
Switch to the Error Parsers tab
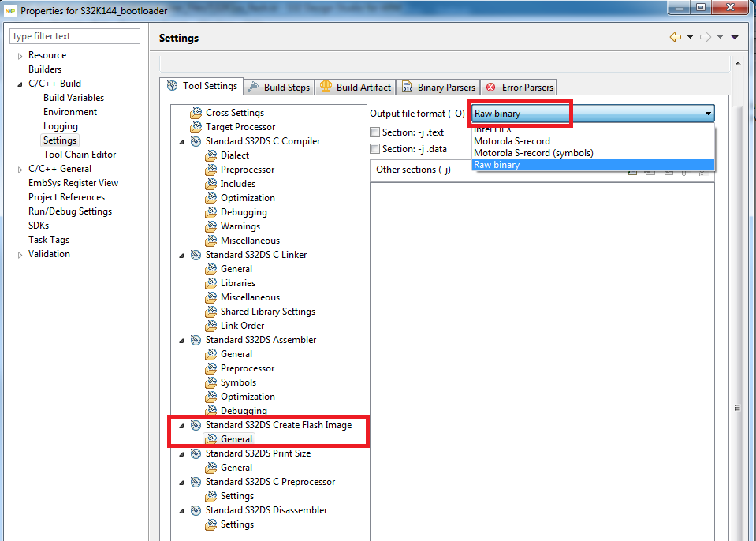(519, 88)
